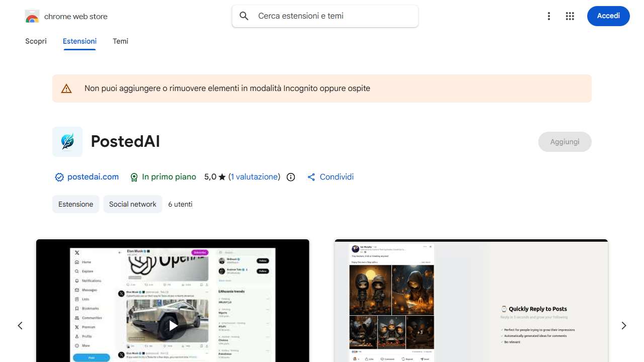Viewport: 644px width, 362px height.
Task: Click the Condividi share icon
Action: [x=311, y=176]
